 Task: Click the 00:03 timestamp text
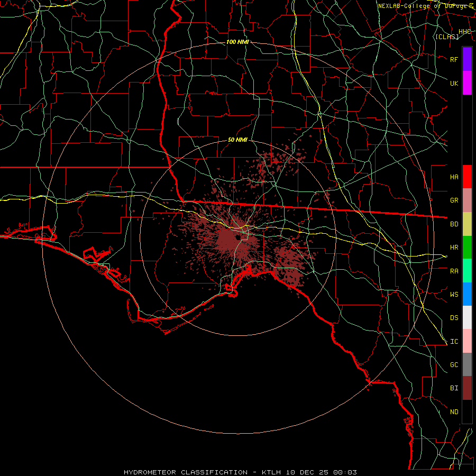point(345,472)
